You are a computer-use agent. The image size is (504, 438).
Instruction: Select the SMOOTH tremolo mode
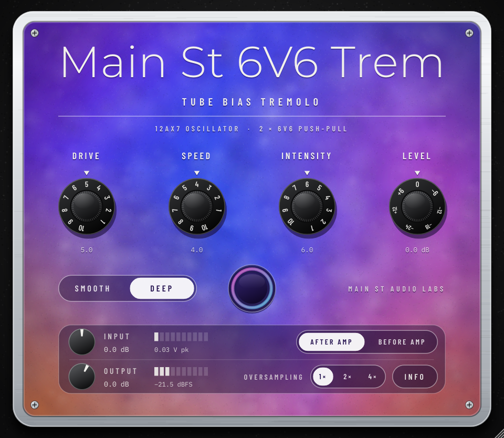(92, 288)
